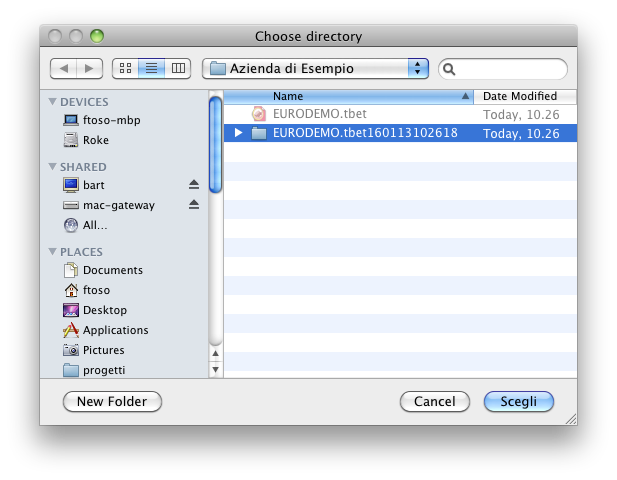Collapse the DEVICES sidebar section
Screen dimensions: 617x480
(53, 102)
